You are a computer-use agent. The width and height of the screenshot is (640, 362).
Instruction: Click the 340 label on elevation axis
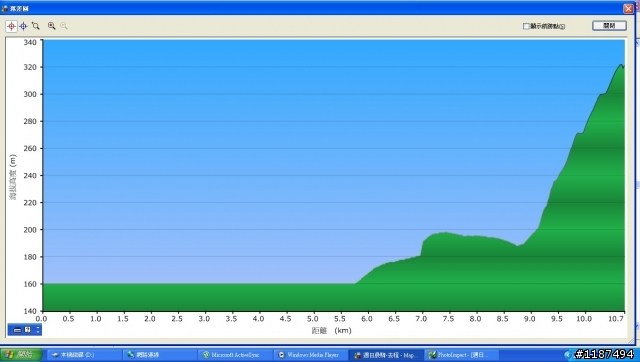click(30, 42)
